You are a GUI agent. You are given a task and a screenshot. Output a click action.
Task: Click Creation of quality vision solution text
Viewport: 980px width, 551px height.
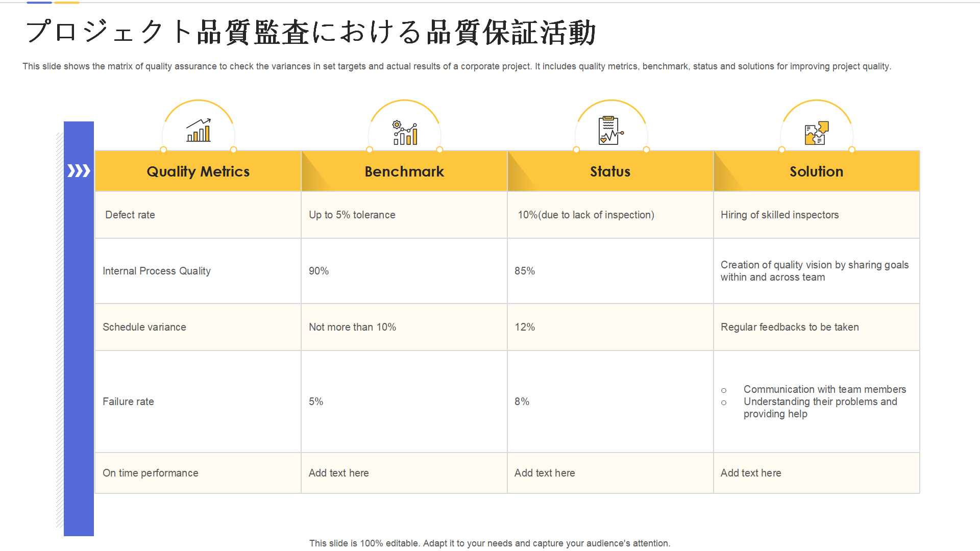point(815,271)
